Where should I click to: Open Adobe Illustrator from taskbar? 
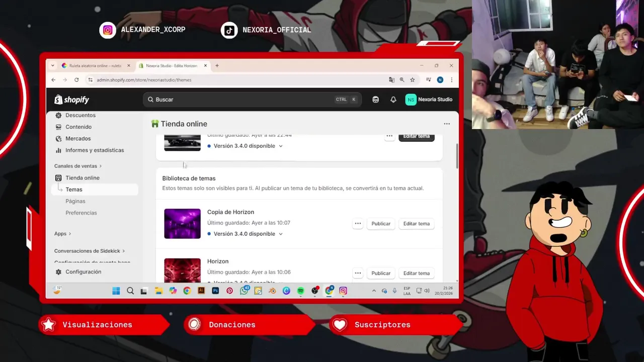pyautogui.click(x=201, y=291)
